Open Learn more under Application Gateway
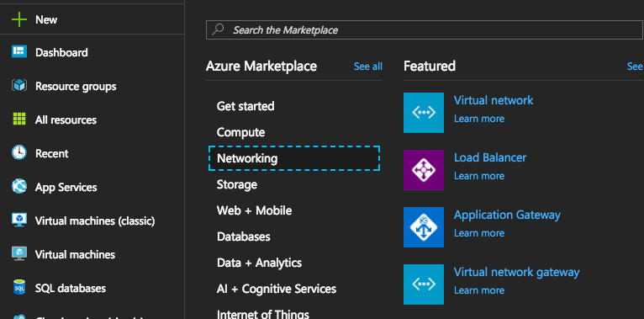 [479, 232]
